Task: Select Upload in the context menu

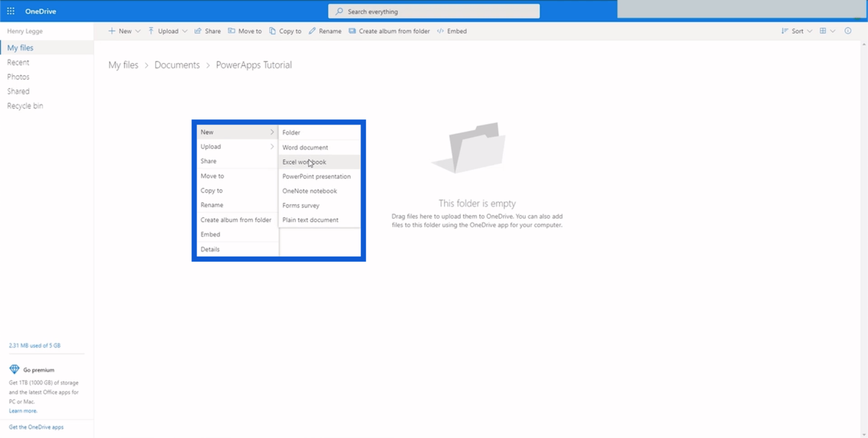Action: coord(237,147)
